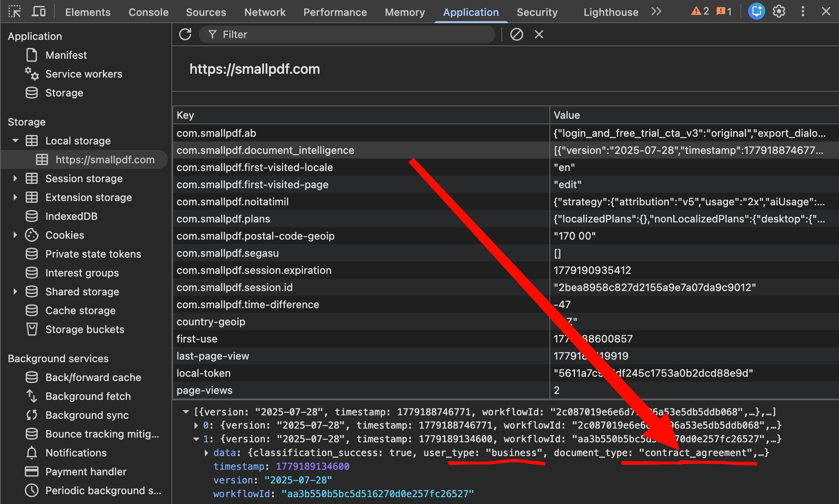839x504 pixels.
Task: Select the com.smallpdf.first-visited-locale row
Action: [506, 168]
